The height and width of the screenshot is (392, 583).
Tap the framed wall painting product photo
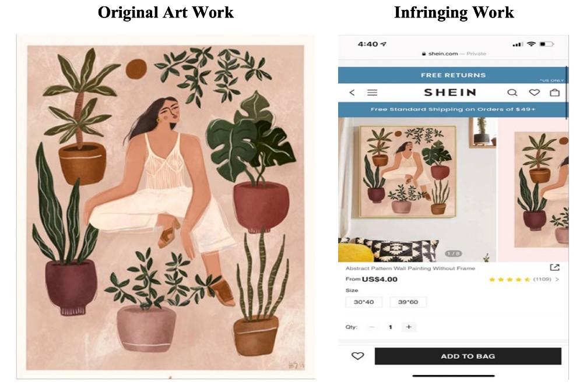408,172
